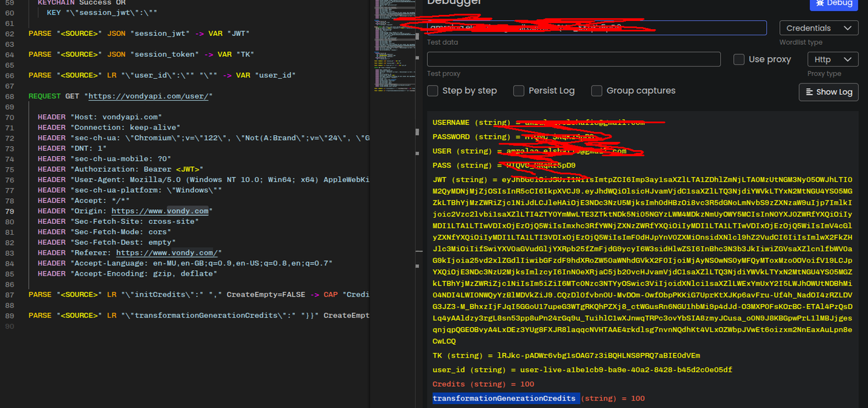Click the PASSWORD (string) log entry
Image resolution: width=868 pixels, height=408 pixels.
513,137
